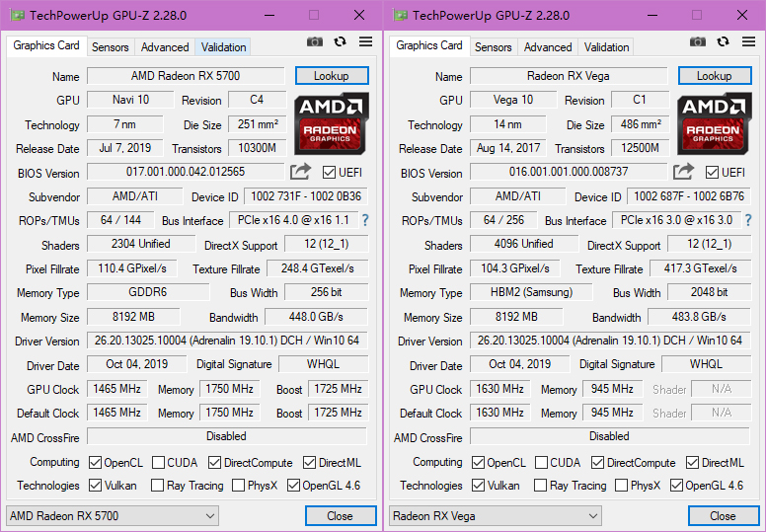Take screenshot with camera icon in RX 5700 window

[315, 42]
